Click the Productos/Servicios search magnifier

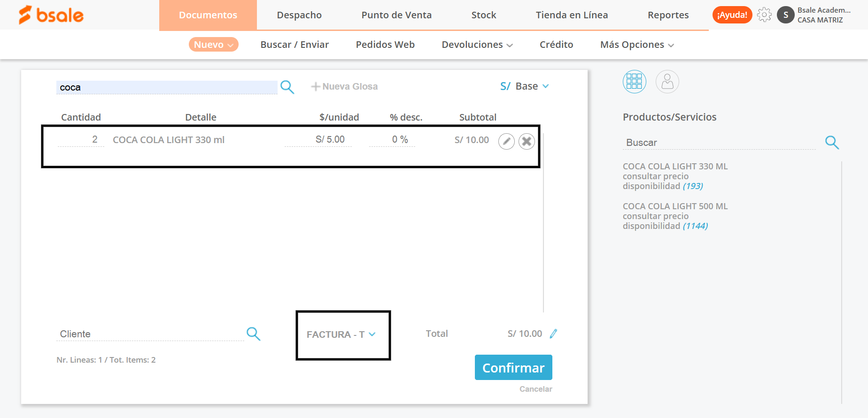[832, 142]
